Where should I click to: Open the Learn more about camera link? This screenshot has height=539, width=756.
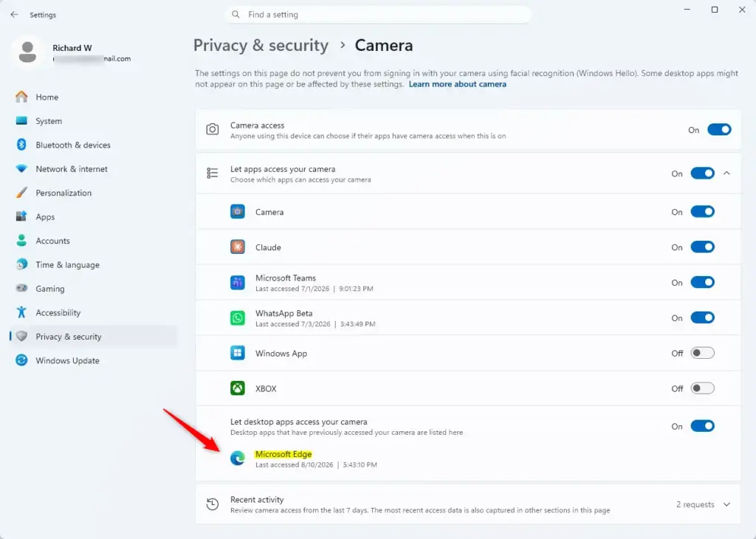(x=457, y=84)
